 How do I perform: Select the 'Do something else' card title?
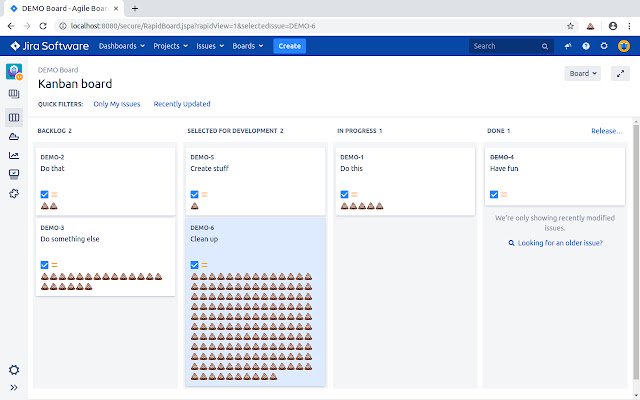tap(70, 239)
